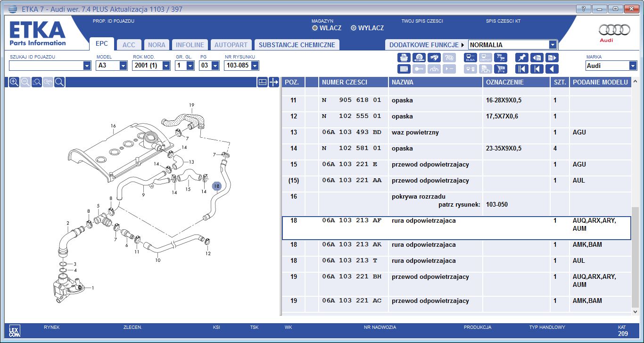Viewport: 644px width, 343px height.
Task: Open the GR. GL. dropdown
Action: tap(190, 66)
